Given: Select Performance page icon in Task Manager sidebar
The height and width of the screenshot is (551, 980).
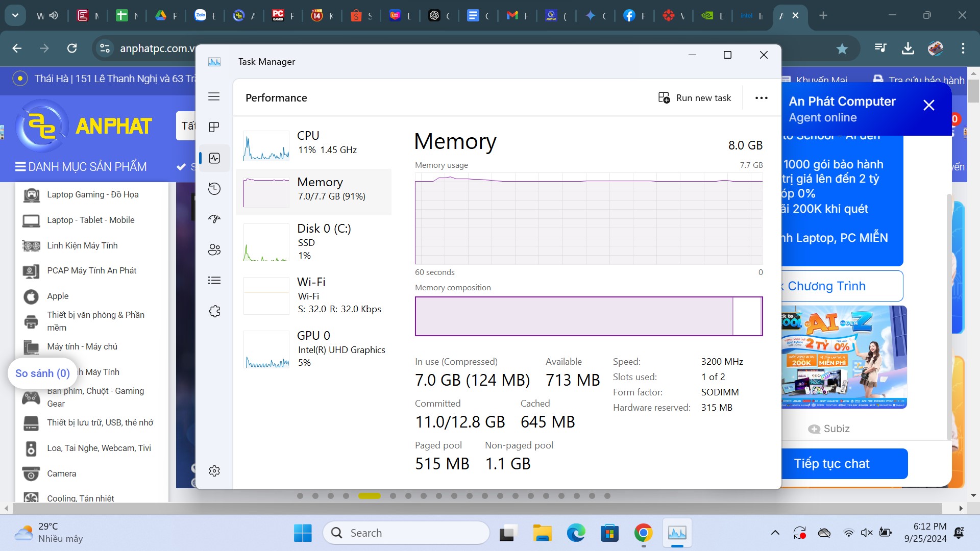Looking at the screenshot, I should pos(214,158).
